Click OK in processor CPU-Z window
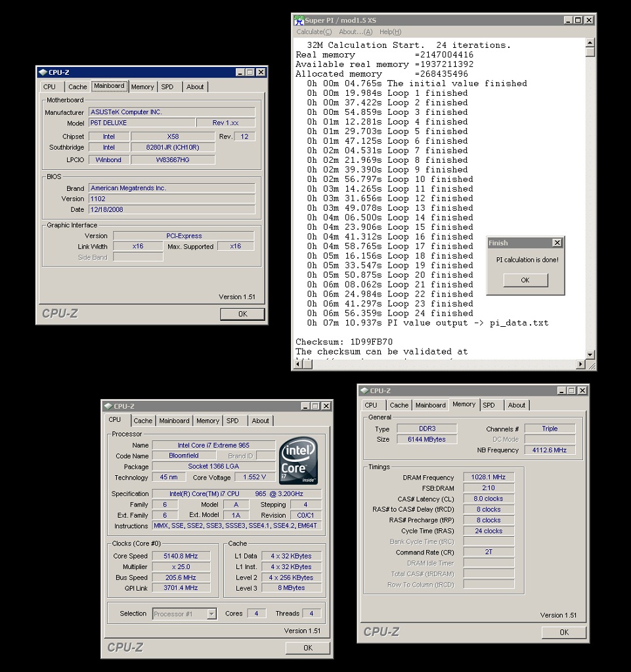Image resolution: width=631 pixels, height=672 pixels. [x=308, y=648]
